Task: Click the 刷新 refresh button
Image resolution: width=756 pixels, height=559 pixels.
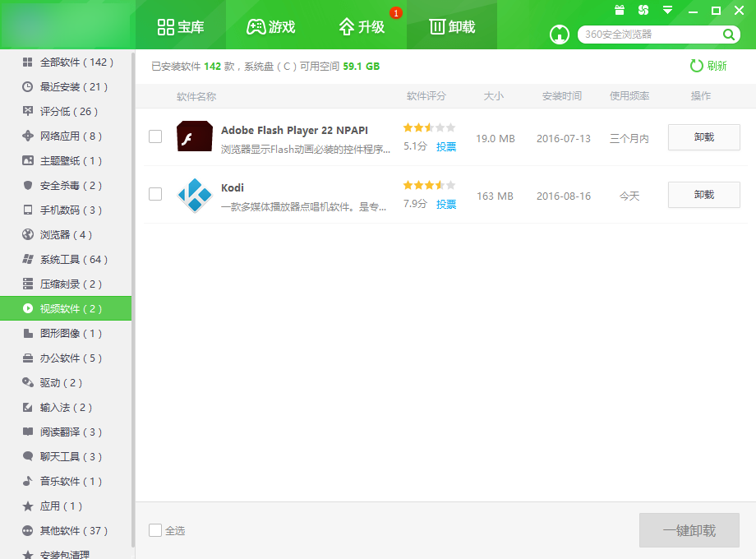Action: [x=708, y=66]
